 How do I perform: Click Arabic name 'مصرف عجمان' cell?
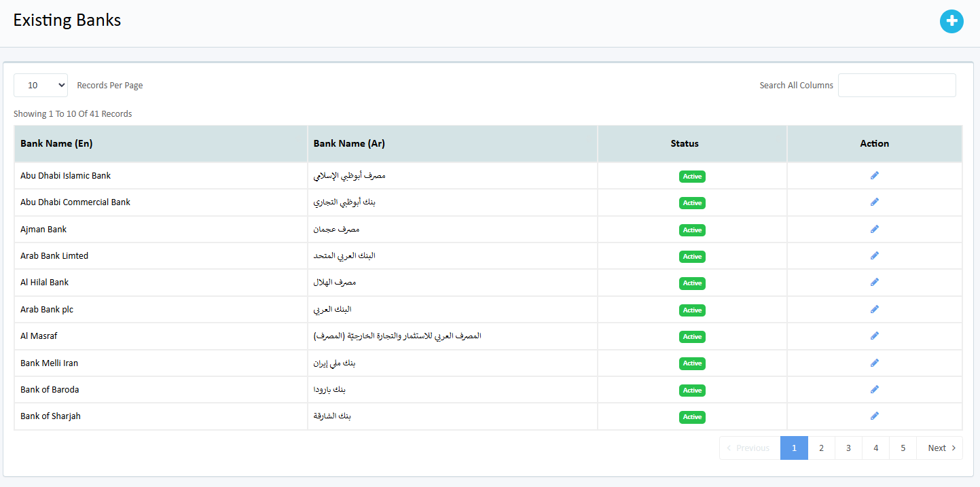(452, 230)
